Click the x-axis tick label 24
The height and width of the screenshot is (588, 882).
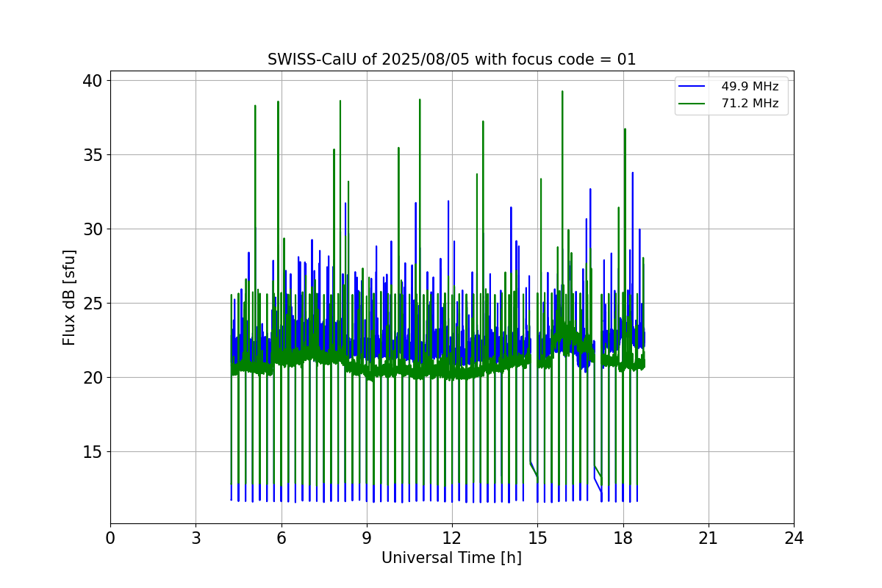[794, 538]
